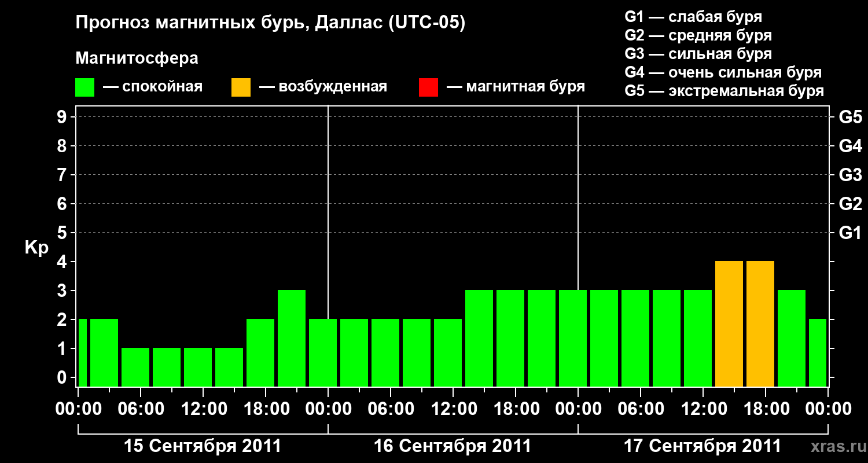Viewport: 868px width, 463px height.
Task: Click the green 'спокойная' legend swatch
Action: (x=84, y=87)
